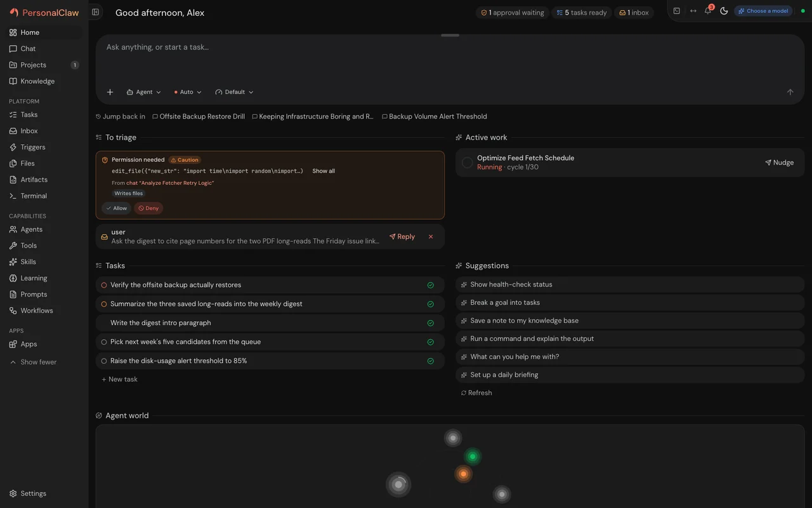Reply to the user inbox message
Viewport: 812px width, 508px height.
(x=402, y=237)
